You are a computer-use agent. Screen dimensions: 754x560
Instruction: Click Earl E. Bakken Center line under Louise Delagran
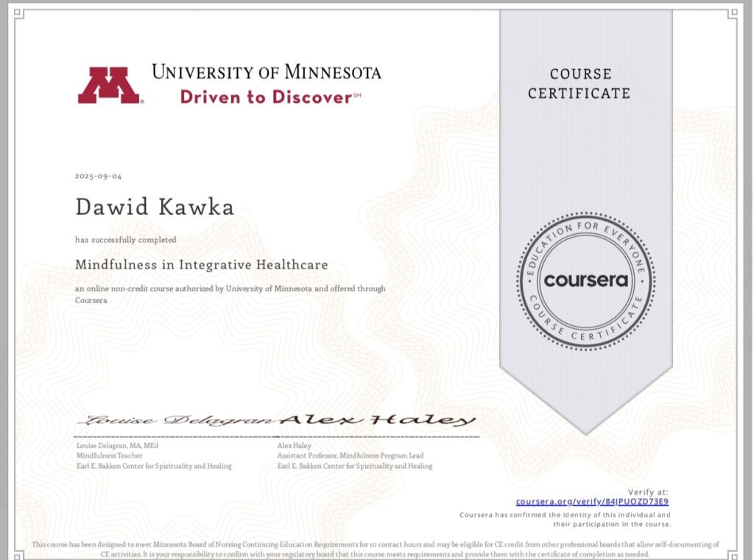click(154, 467)
